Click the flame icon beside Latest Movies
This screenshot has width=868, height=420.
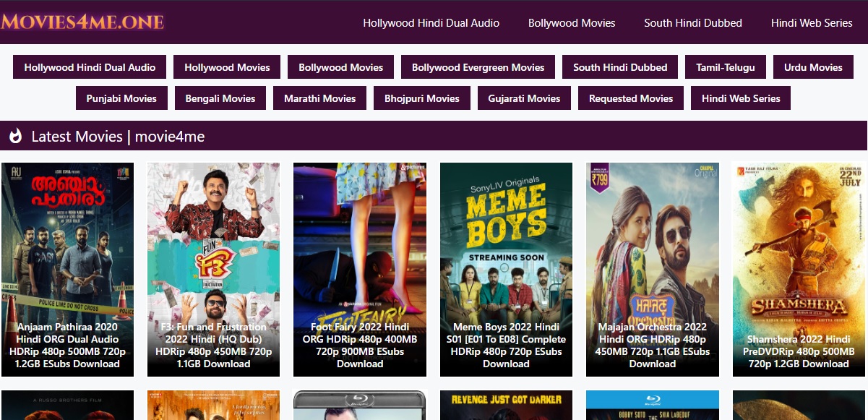15,136
